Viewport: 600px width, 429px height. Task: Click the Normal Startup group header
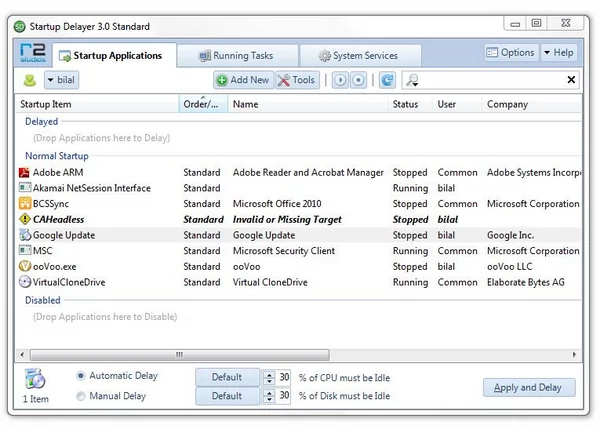point(57,156)
